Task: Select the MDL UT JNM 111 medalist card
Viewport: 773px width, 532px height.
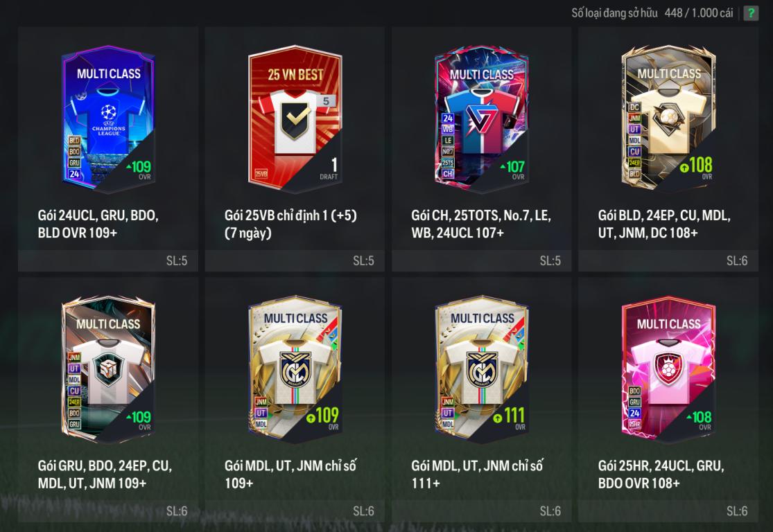Action: point(482,369)
